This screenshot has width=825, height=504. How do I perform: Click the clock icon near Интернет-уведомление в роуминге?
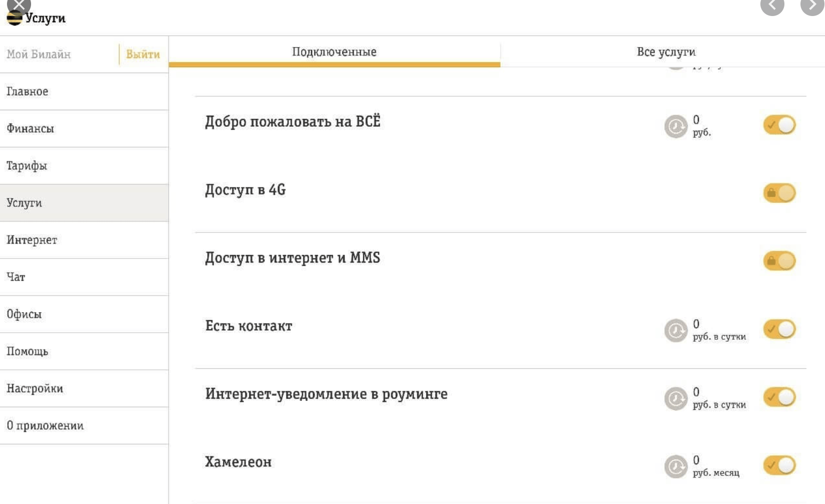point(676,397)
